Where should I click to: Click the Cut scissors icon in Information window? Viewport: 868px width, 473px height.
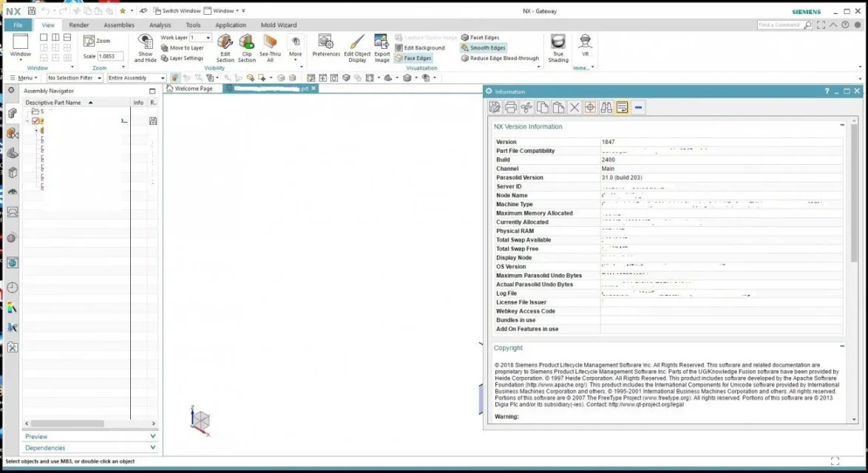(526, 107)
